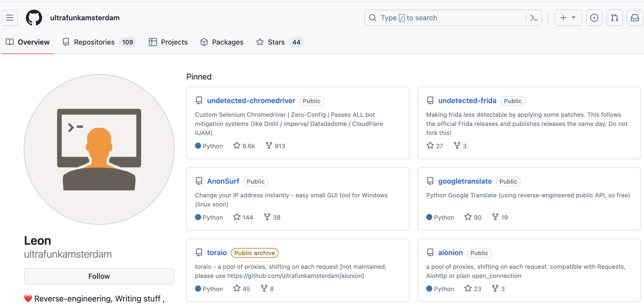Viewport: 644px width, 304px height.
Task: Open the AnonSurf repository
Action: 223,181
